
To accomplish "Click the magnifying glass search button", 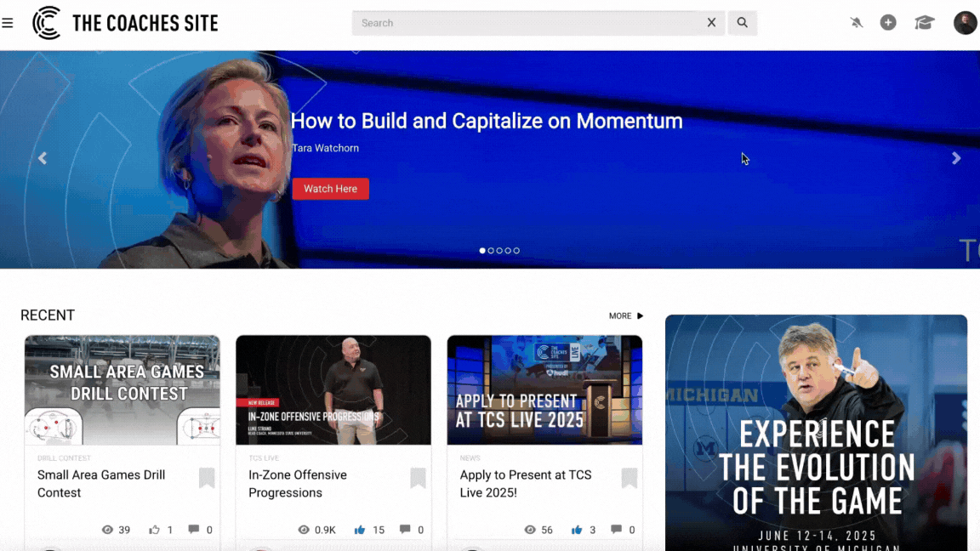I will (743, 23).
